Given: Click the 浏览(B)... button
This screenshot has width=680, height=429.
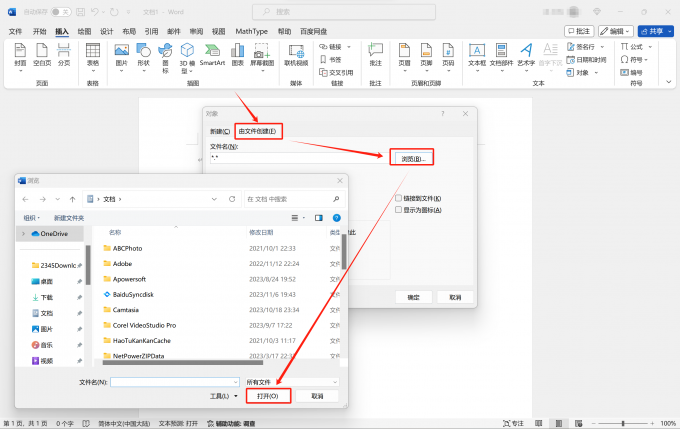Looking at the screenshot, I should pos(413,158).
